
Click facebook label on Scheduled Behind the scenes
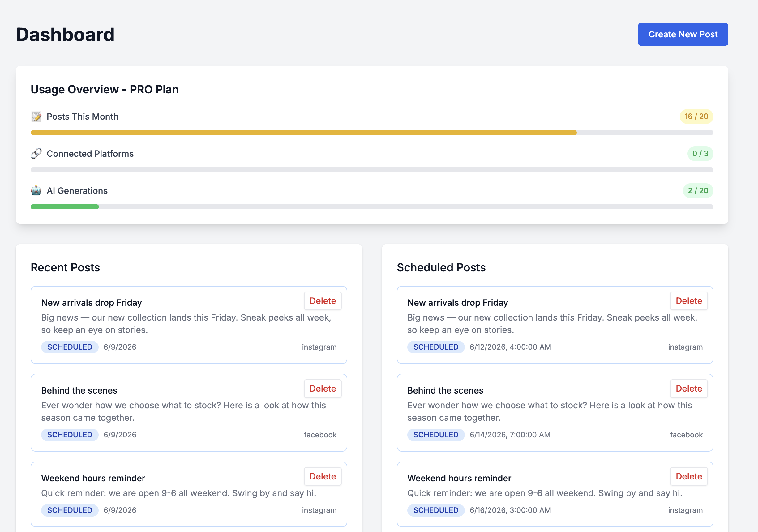tap(686, 435)
